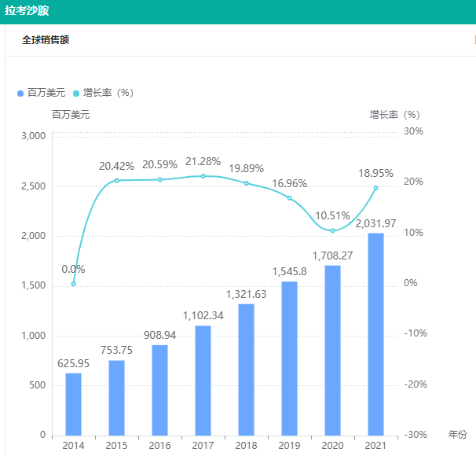Screen dimensions: 476x456
Task: Click the 2016 sales bar
Action: click(x=160, y=391)
